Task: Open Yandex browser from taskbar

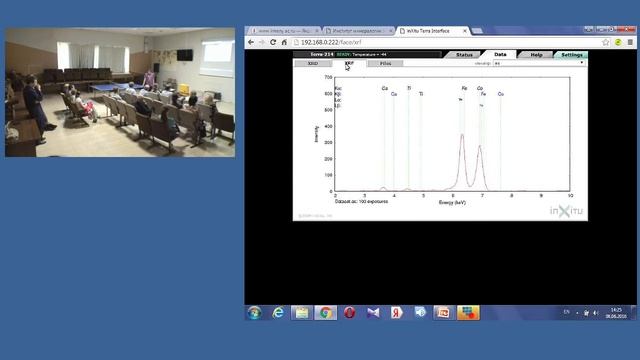Action: click(x=397, y=313)
